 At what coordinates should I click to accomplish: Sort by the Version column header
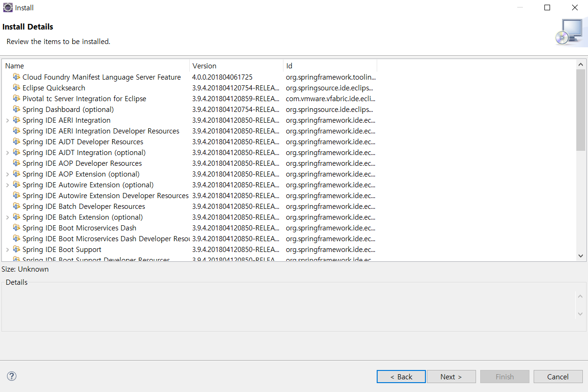coord(237,66)
